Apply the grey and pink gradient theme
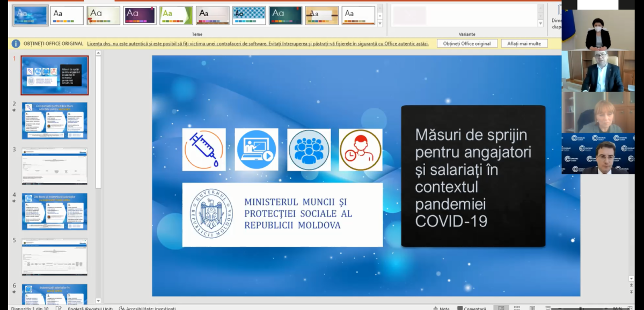The height and width of the screenshot is (310, 644). coord(213,16)
